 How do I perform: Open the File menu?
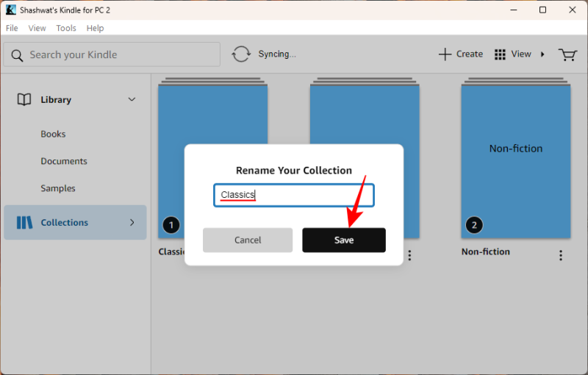(12, 28)
